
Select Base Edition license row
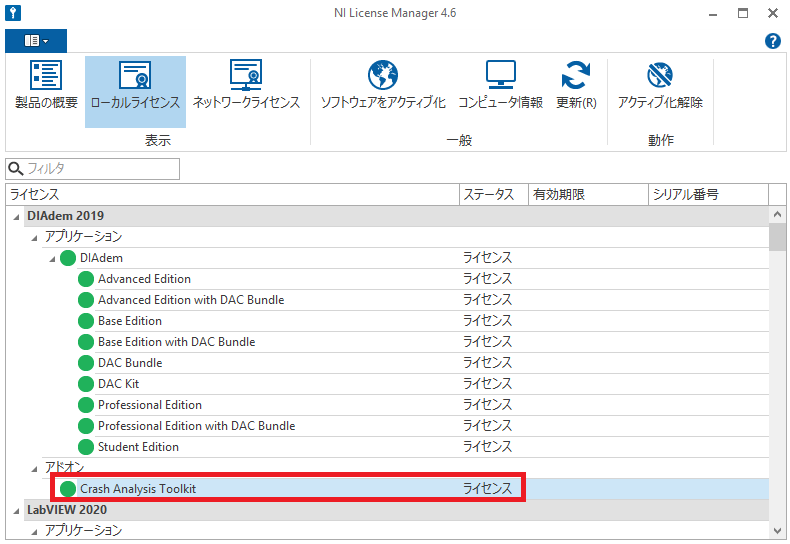tap(423, 321)
